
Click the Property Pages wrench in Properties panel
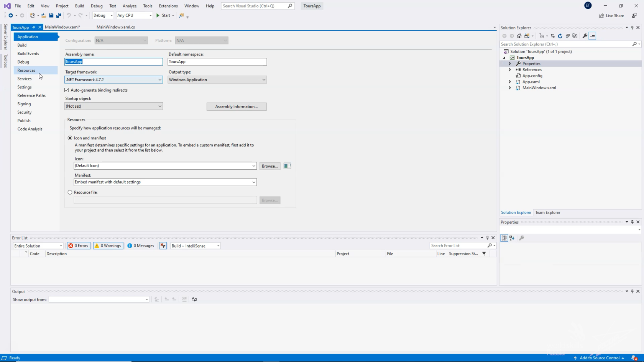[x=522, y=238]
